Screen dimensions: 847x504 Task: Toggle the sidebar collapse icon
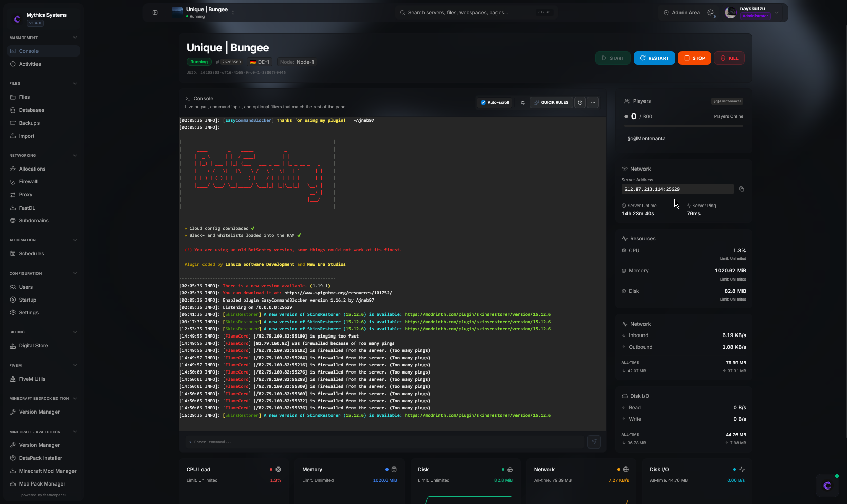[155, 13]
